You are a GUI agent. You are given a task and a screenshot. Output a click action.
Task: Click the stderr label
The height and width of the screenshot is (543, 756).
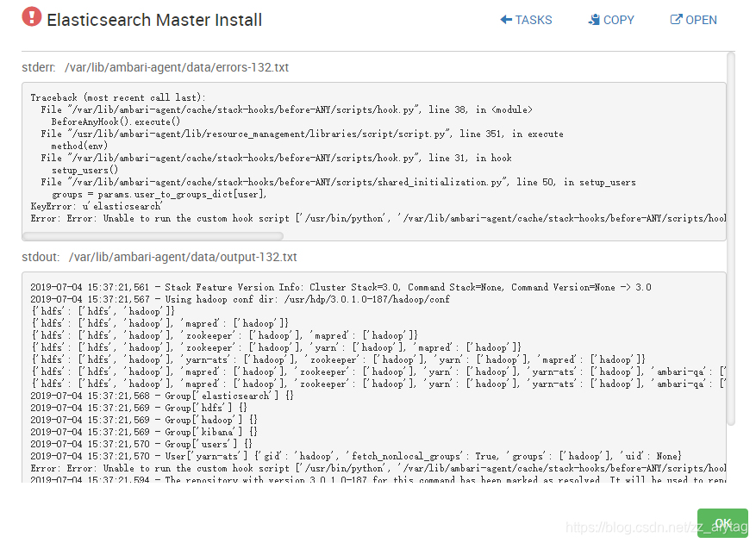(39, 67)
